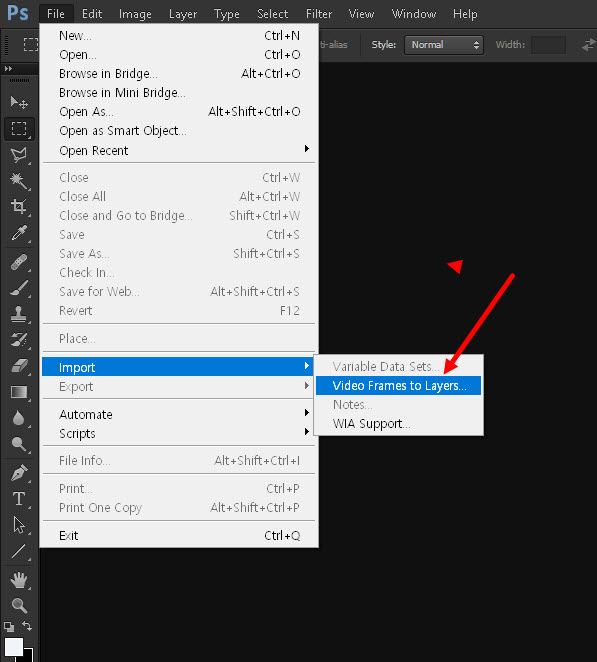Expand the Open Recent submenu
Image resolution: width=597 pixels, height=662 pixels.
(x=179, y=150)
